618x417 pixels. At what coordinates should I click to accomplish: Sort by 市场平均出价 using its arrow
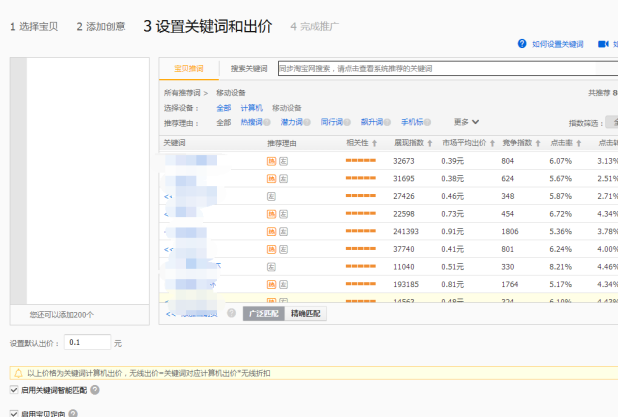492,143
